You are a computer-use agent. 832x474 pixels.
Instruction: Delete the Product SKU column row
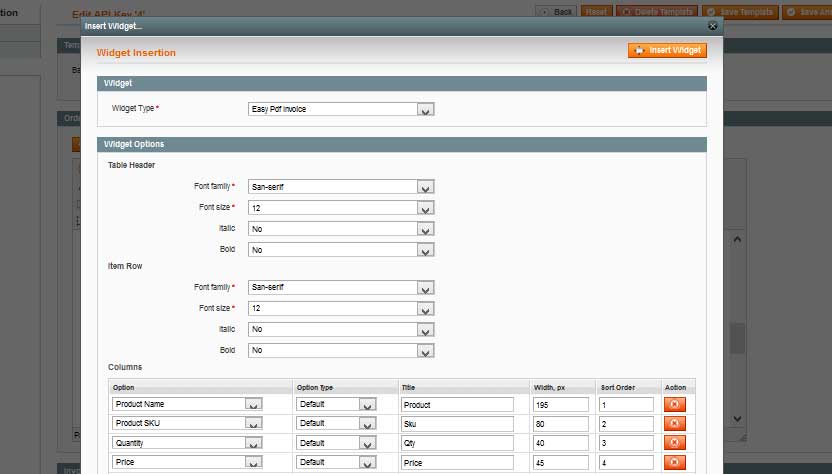[674, 424]
